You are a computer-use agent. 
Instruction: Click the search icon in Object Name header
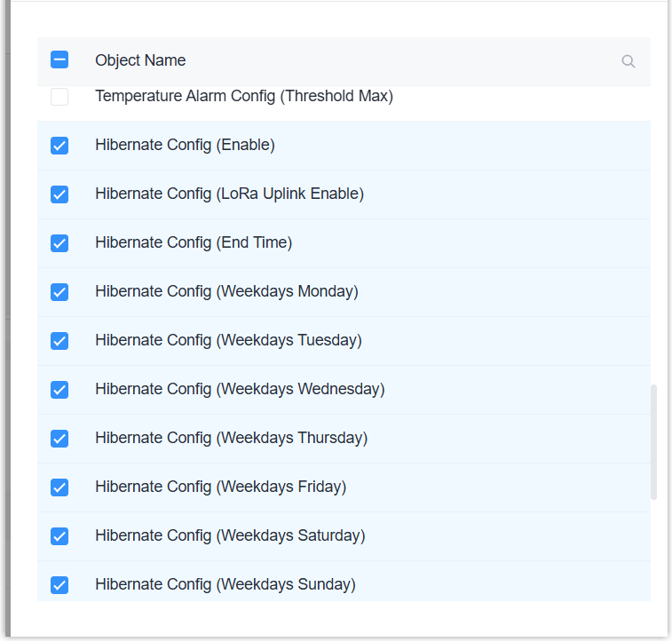pyautogui.click(x=629, y=61)
